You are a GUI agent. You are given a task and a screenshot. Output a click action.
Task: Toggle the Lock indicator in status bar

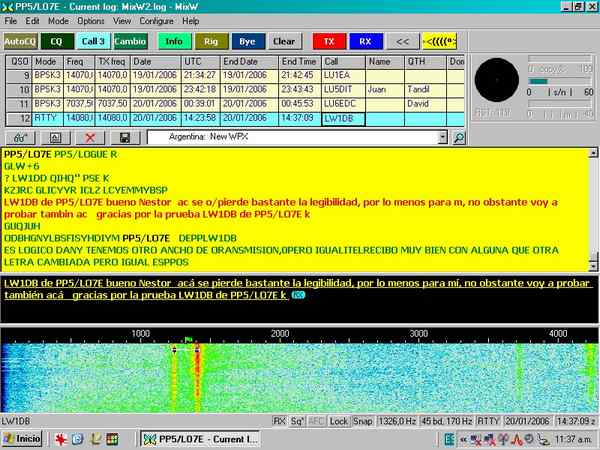[x=339, y=421]
